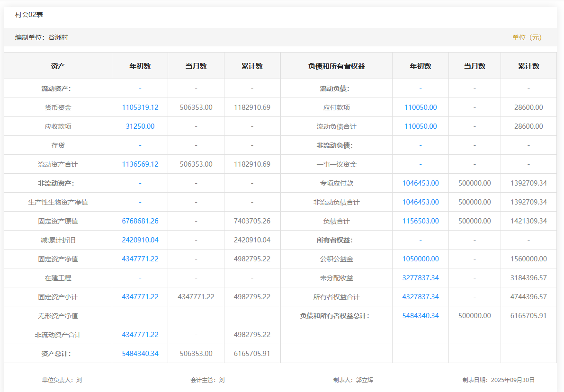Click the 资产 column header
Image resolution: width=564 pixels, height=392 pixels.
[x=58, y=66]
